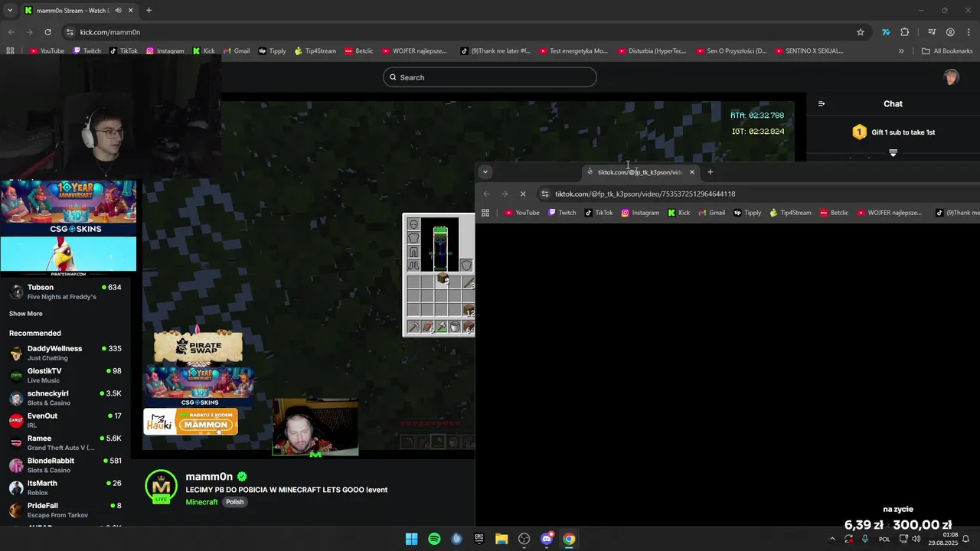This screenshot has height=551, width=980.
Task: Open GlostikTV recommended channel
Action: coord(65,375)
